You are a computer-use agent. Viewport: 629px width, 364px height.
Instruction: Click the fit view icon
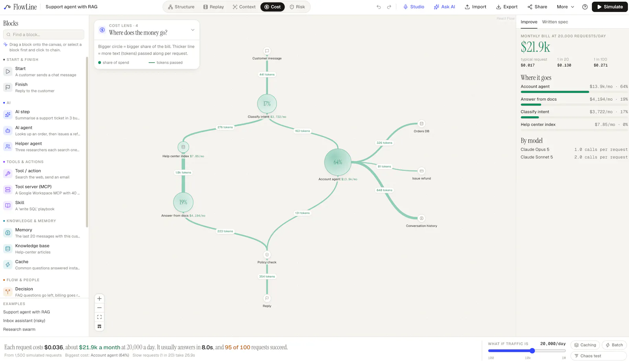coord(99,317)
